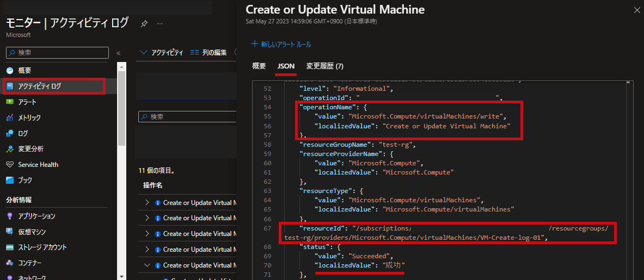Focus the activity list 検索 field
The height and width of the screenshot is (280, 644).
pyautogui.click(x=187, y=117)
